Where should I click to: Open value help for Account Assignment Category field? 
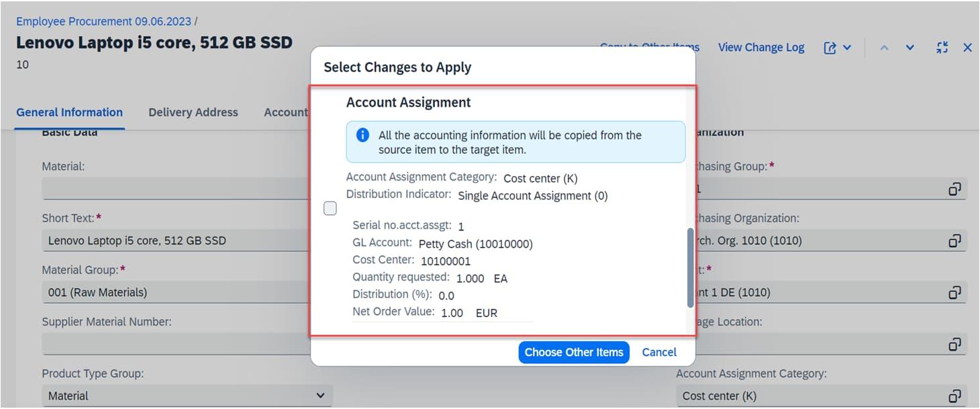(954, 396)
